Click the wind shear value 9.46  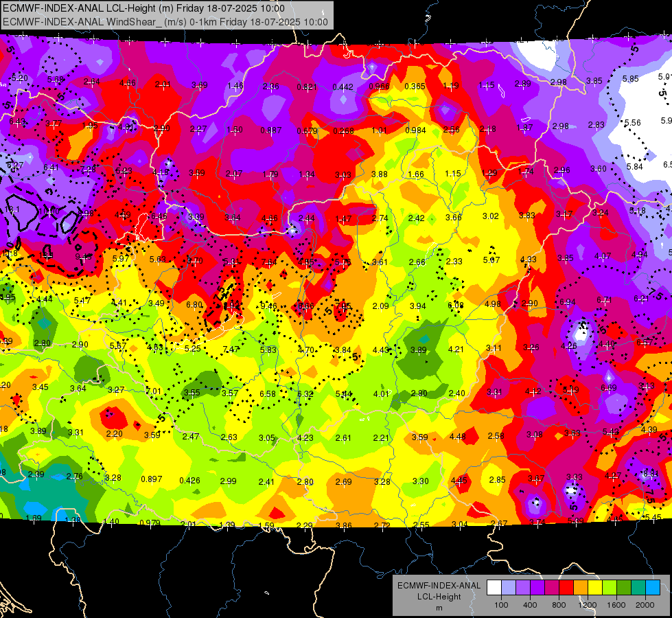coord(268,306)
